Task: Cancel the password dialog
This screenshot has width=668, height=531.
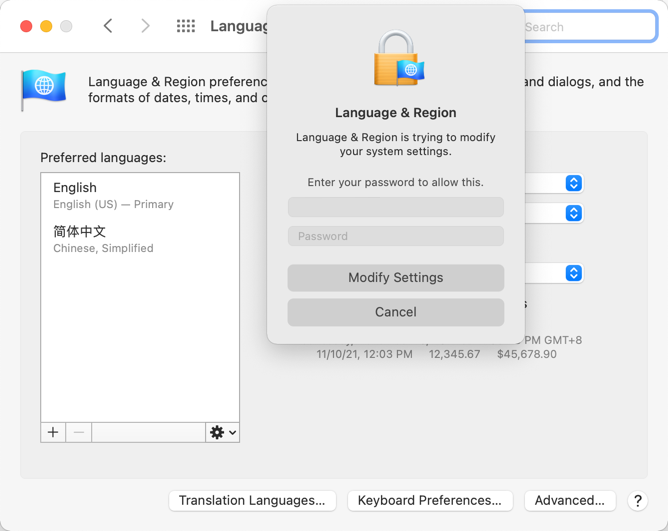Action: pyautogui.click(x=395, y=312)
